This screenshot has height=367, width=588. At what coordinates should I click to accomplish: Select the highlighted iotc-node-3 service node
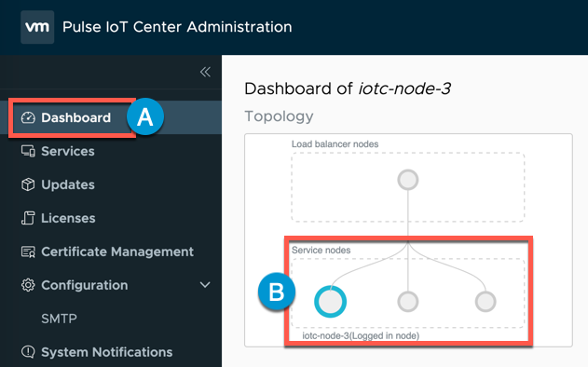pyautogui.click(x=330, y=302)
